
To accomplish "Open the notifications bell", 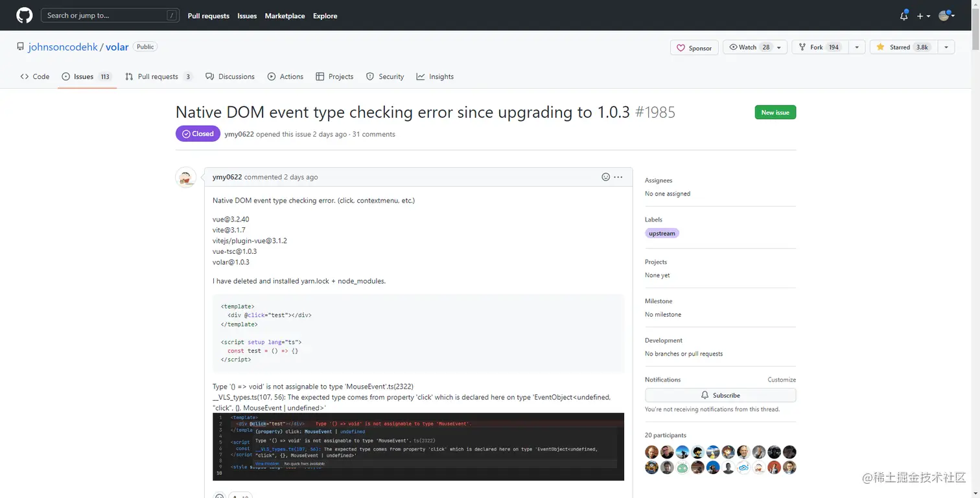I will (904, 16).
